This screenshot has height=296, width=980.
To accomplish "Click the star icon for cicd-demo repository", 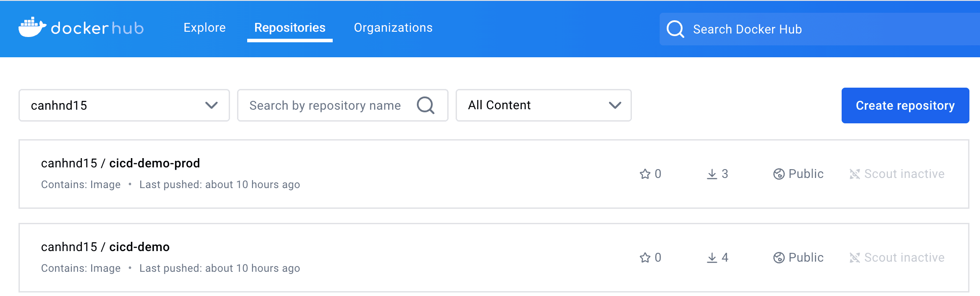I will [x=645, y=258].
